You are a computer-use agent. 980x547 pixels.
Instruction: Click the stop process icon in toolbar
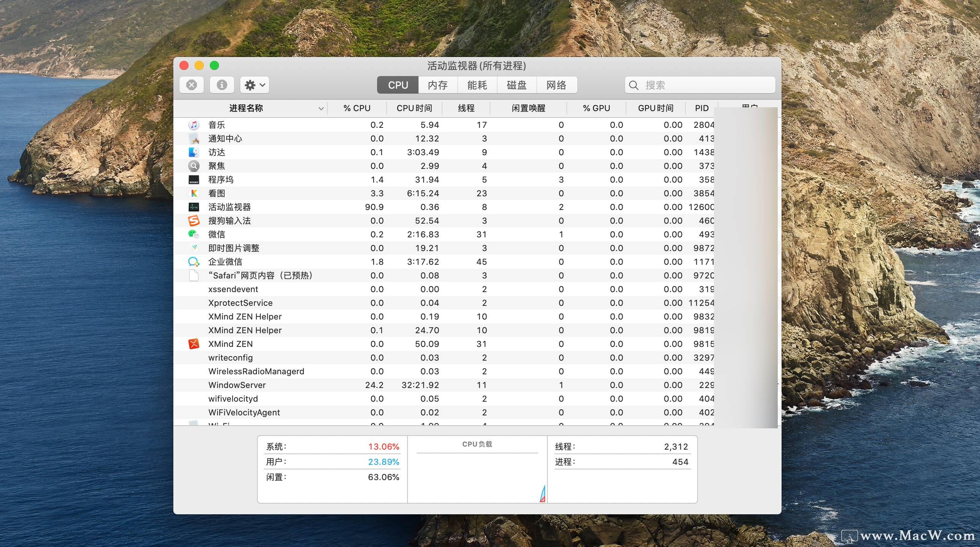(191, 85)
